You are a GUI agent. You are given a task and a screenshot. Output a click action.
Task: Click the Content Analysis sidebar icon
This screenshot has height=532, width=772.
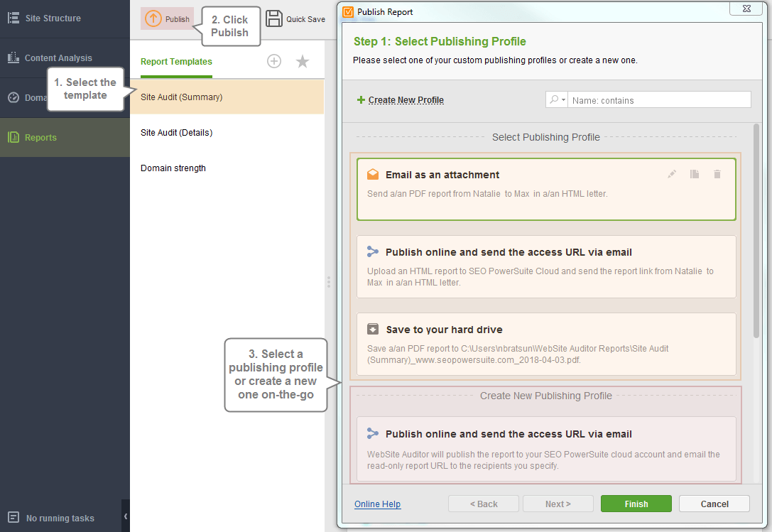click(13, 58)
